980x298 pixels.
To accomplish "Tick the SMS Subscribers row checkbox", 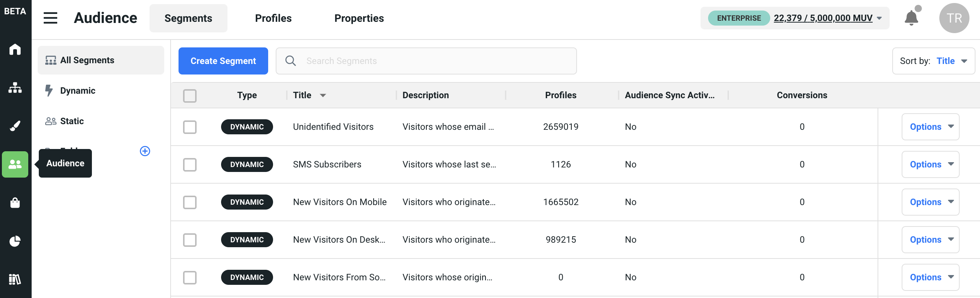I will [x=189, y=164].
